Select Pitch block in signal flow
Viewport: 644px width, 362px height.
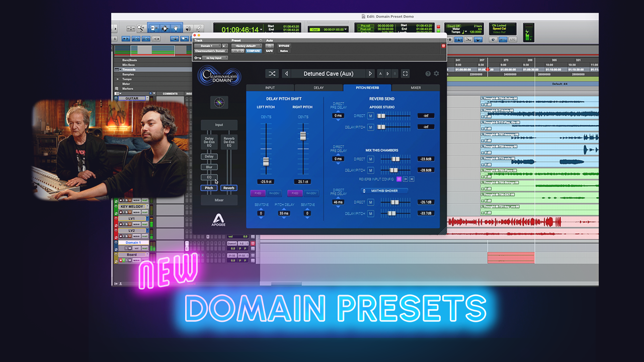click(209, 188)
